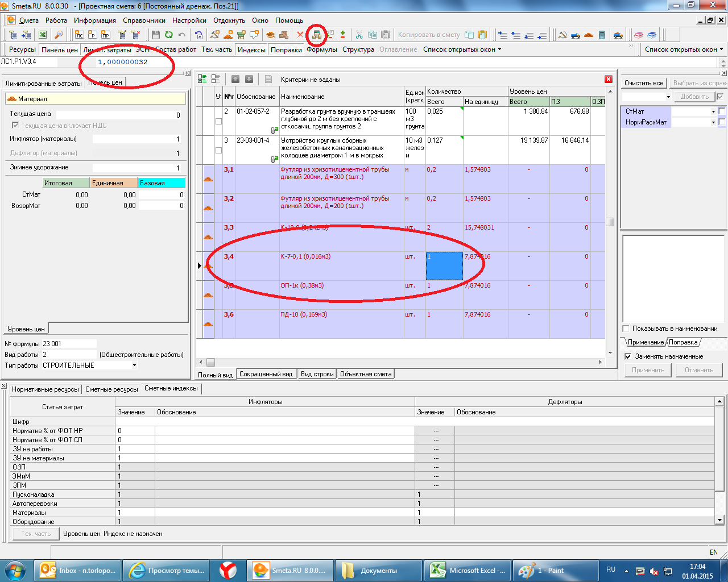Toggle the НормРасхМат row checkbox
Image resolution: width=728 pixels, height=582 pixels.
tap(722, 122)
